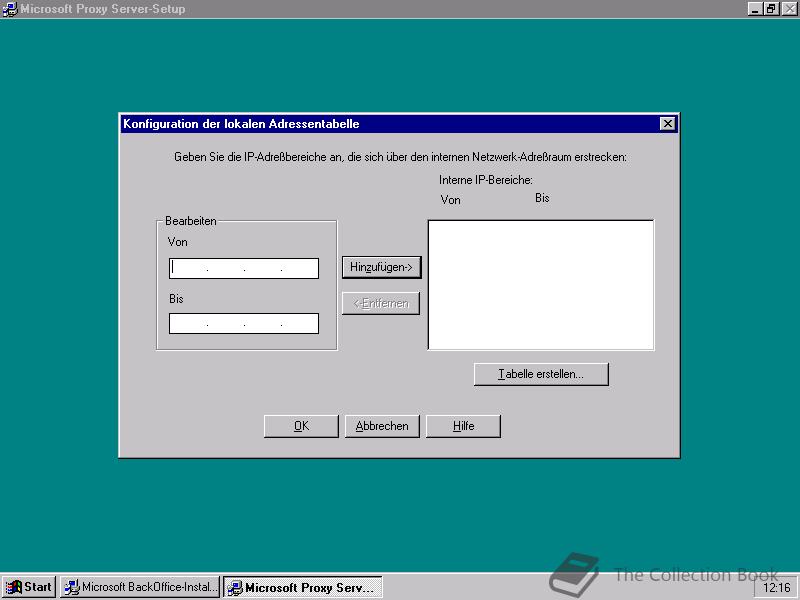Minimize the Microsoft Proxy Server-Setup window

(x=755, y=9)
